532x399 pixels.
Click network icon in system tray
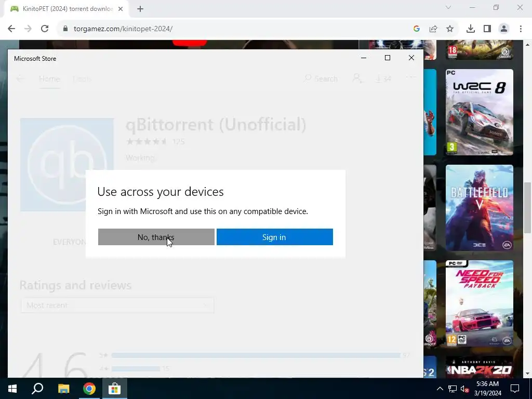(x=453, y=389)
